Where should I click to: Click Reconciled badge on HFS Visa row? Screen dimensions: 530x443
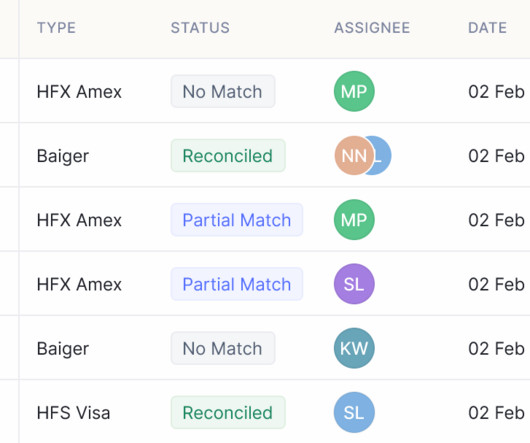tap(228, 412)
